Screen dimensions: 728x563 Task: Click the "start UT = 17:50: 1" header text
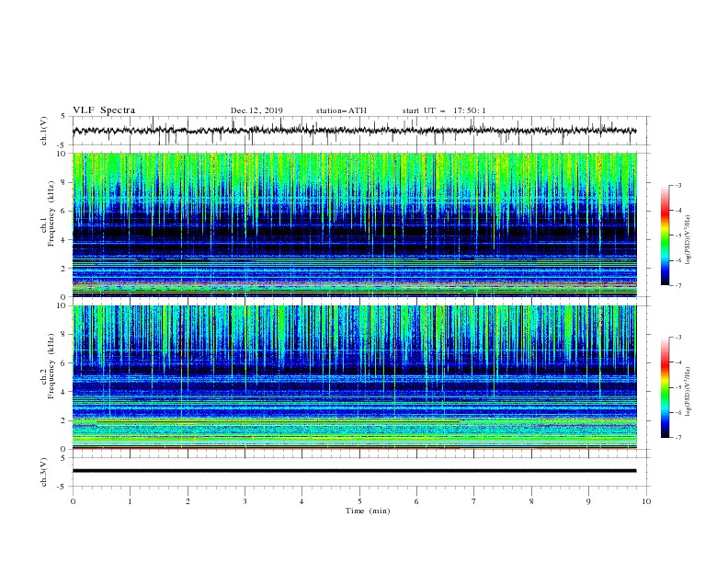[444, 110]
